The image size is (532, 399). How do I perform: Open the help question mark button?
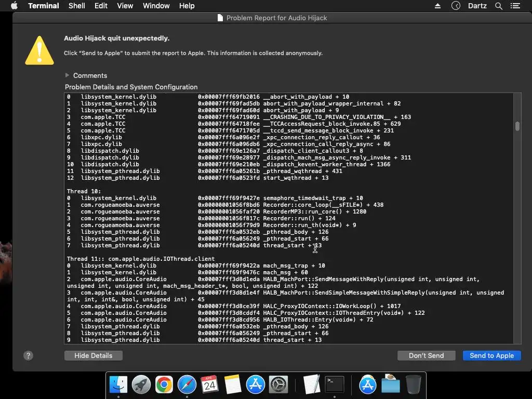28,355
